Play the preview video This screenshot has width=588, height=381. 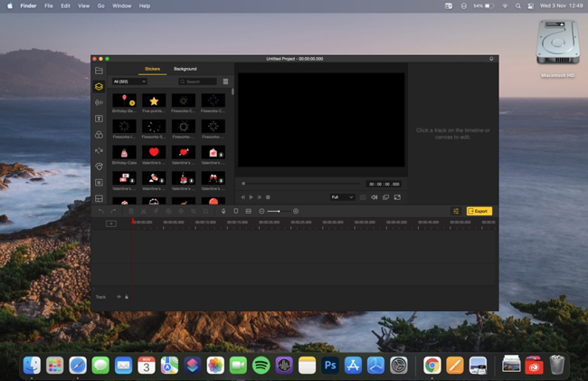(x=251, y=197)
